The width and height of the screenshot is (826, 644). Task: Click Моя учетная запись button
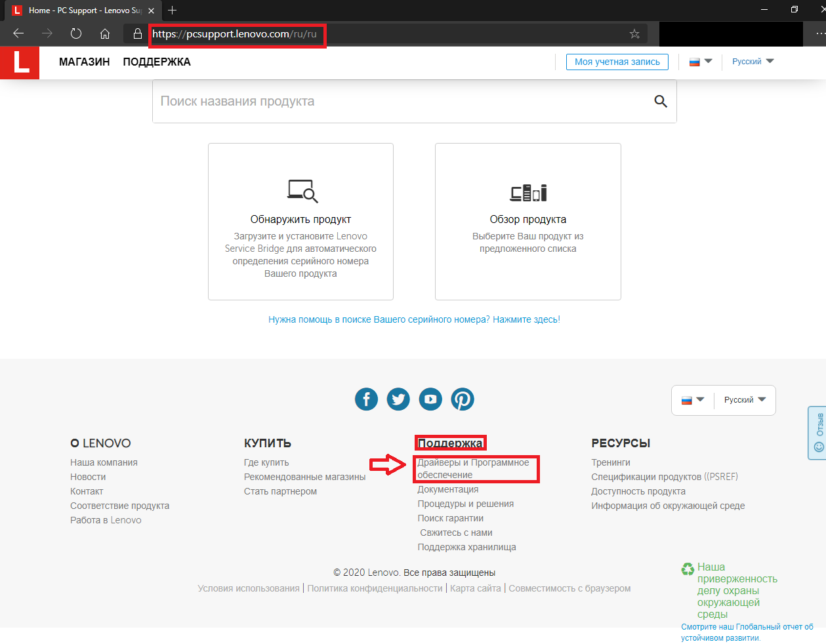[617, 62]
